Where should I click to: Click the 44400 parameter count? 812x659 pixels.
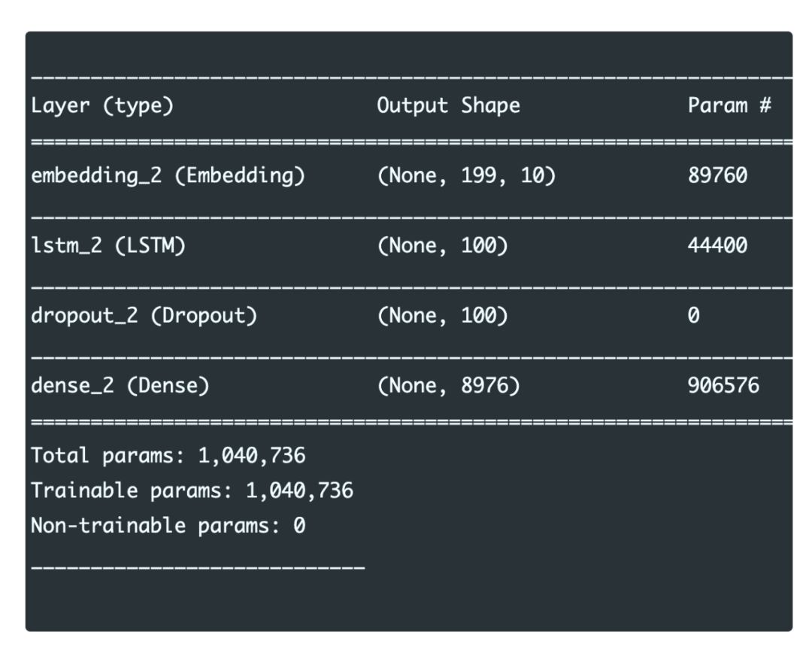pos(717,246)
